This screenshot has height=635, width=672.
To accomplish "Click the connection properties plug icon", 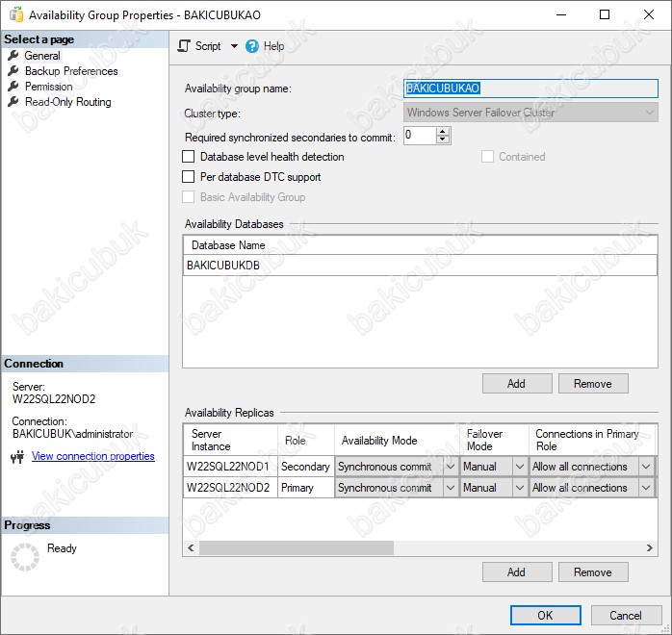I will pyautogui.click(x=17, y=457).
